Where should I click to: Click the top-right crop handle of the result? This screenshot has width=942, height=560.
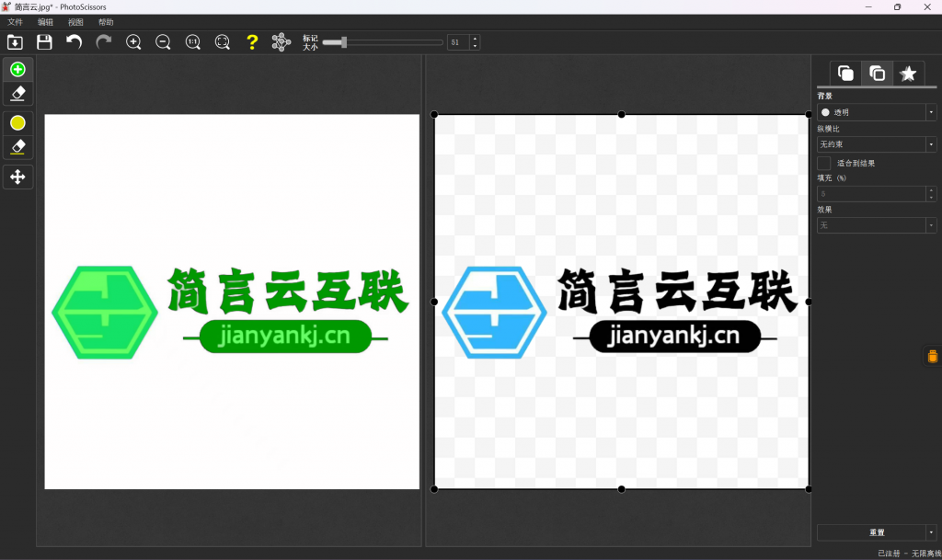click(x=809, y=114)
